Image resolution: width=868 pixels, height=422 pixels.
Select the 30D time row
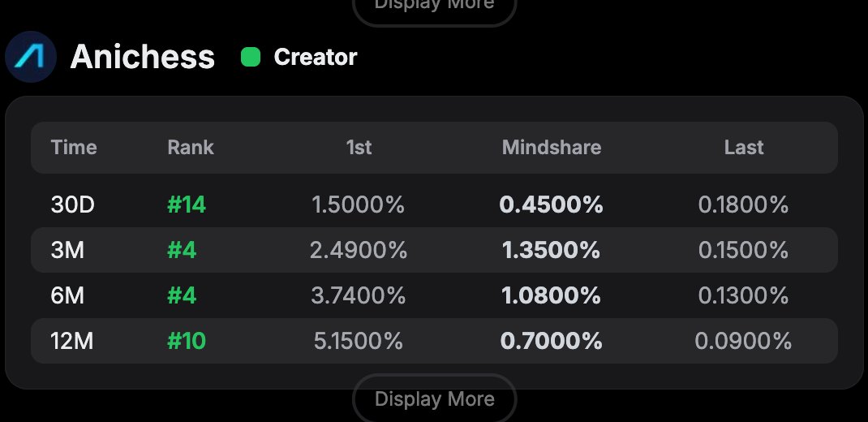(x=73, y=205)
